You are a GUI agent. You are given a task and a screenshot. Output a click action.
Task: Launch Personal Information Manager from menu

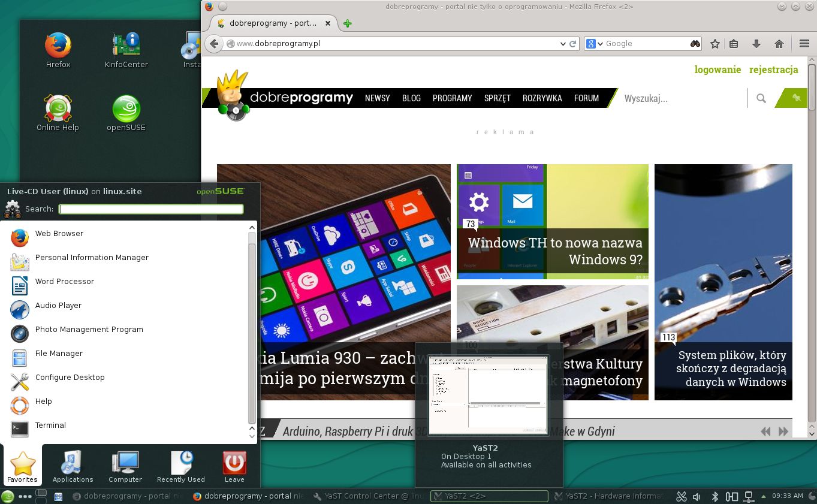pyautogui.click(x=125, y=262)
